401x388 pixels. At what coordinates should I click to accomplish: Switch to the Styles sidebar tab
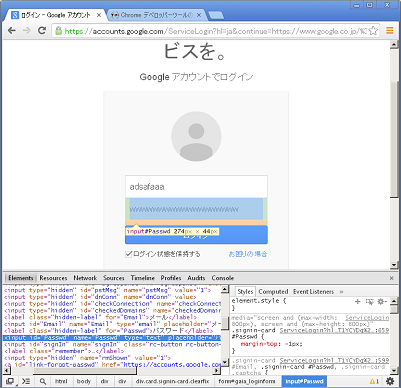click(x=245, y=292)
